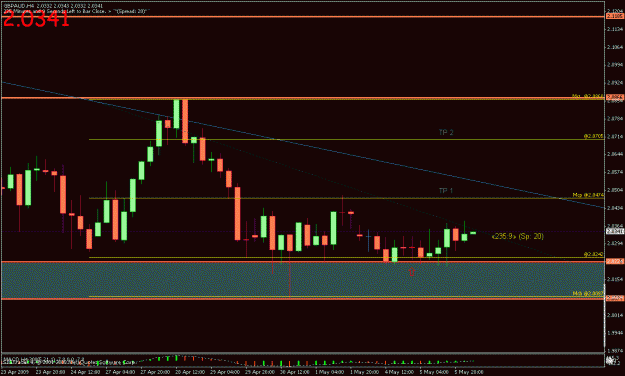Click the 23 Apr 2009 time axis label
This screenshot has height=376, width=625.
click(15, 372)
